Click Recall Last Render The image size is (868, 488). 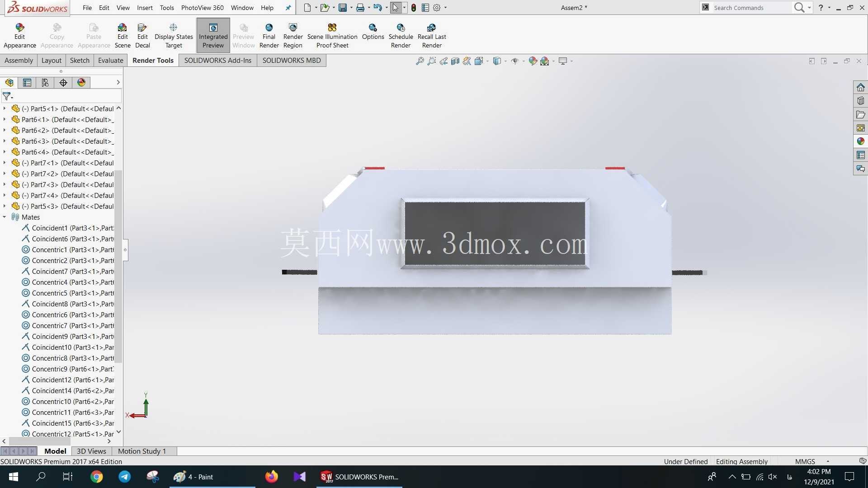[x=432, y=35]
